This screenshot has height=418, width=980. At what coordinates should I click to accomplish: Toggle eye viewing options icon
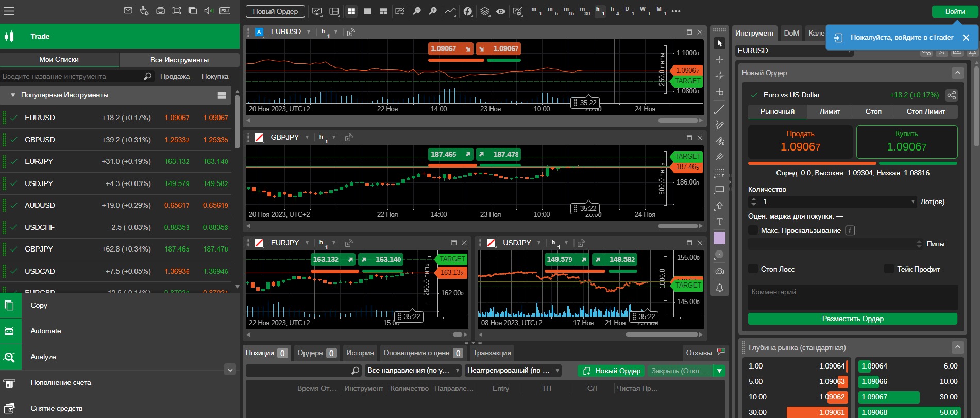(x=501, y=11)
